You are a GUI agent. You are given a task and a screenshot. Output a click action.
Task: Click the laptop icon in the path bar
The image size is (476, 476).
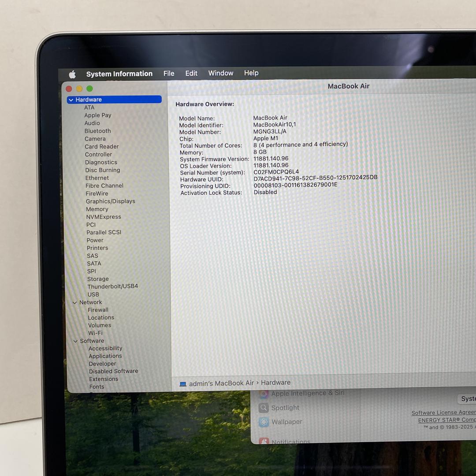coord(183,384)
